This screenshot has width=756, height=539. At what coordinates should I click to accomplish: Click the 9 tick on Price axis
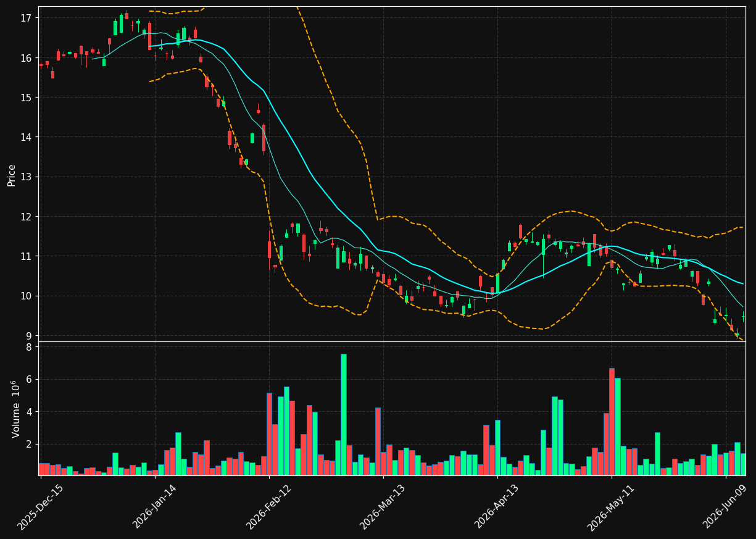coord(29,336)
